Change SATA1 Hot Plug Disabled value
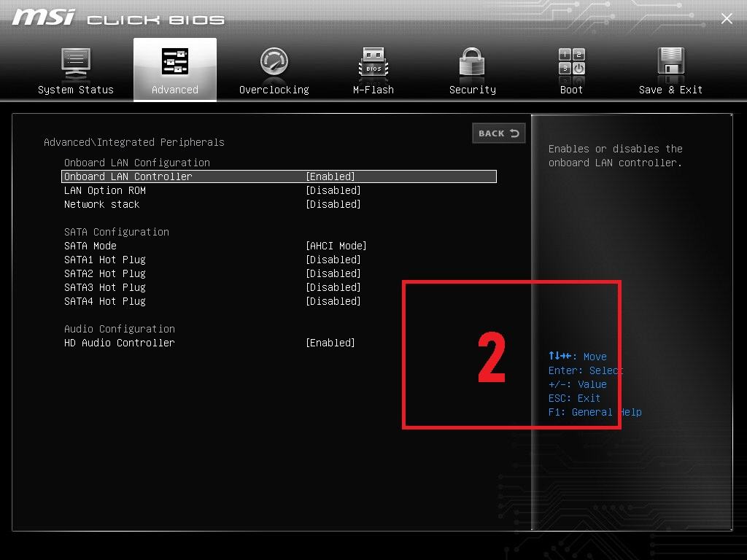Viewport: 747px width, 560px height. (x=333, y=260)
